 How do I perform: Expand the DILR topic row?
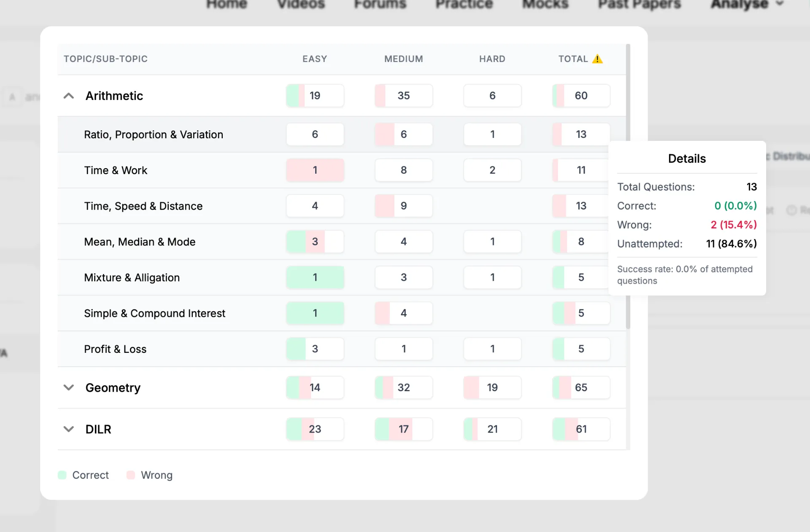[x=69, y=429]
